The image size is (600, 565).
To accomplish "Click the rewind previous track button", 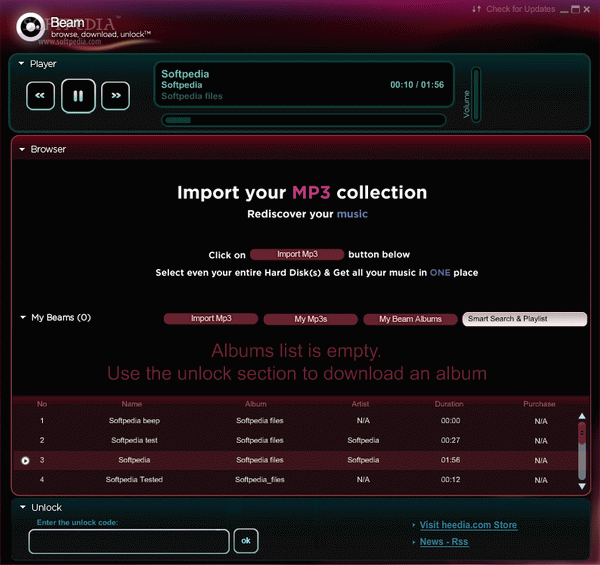I will (x=40, y=96).
